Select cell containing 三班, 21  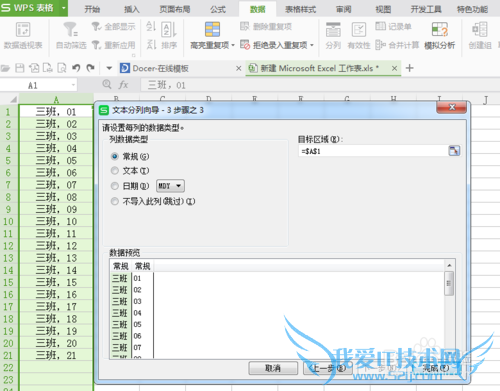[56, 355]
